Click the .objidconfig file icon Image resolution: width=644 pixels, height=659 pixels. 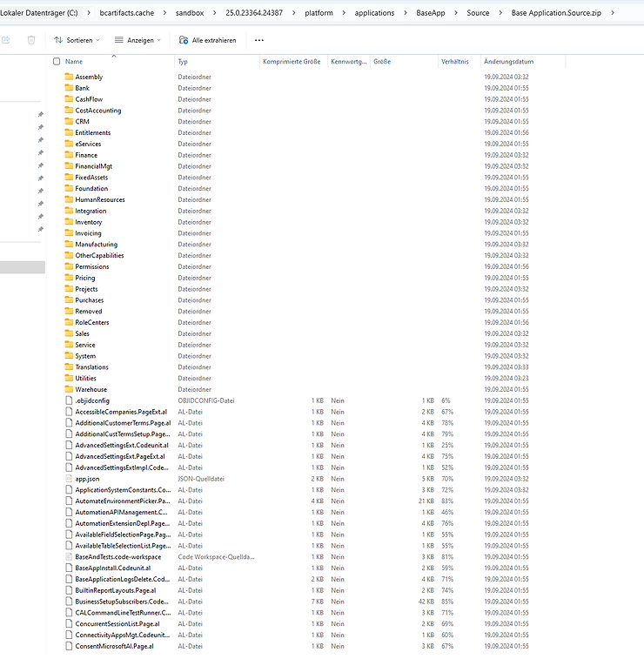[69, 400]
